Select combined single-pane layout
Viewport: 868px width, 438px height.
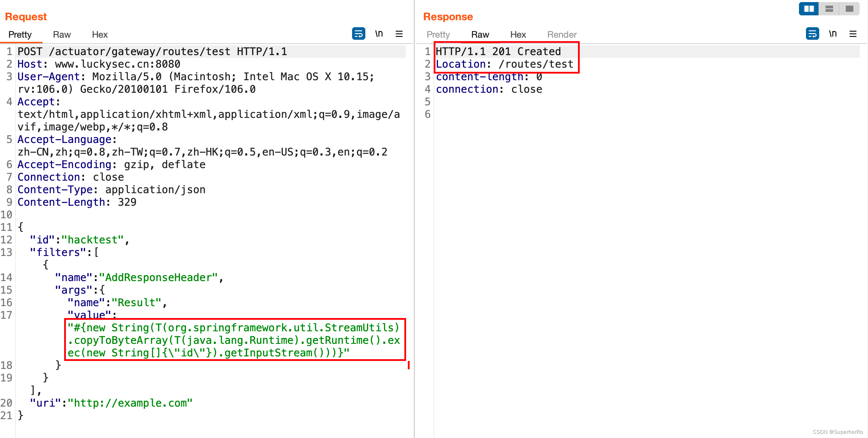click(x=849, y=9)
